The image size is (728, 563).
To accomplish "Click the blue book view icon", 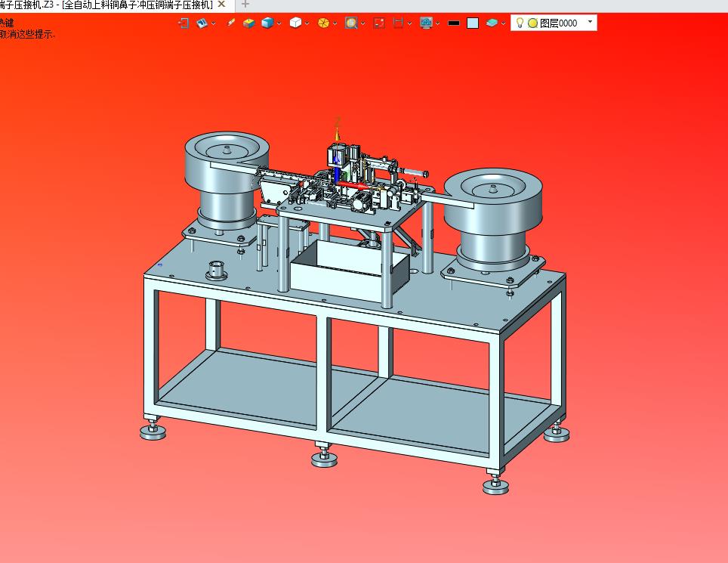I will click(202, 23).
